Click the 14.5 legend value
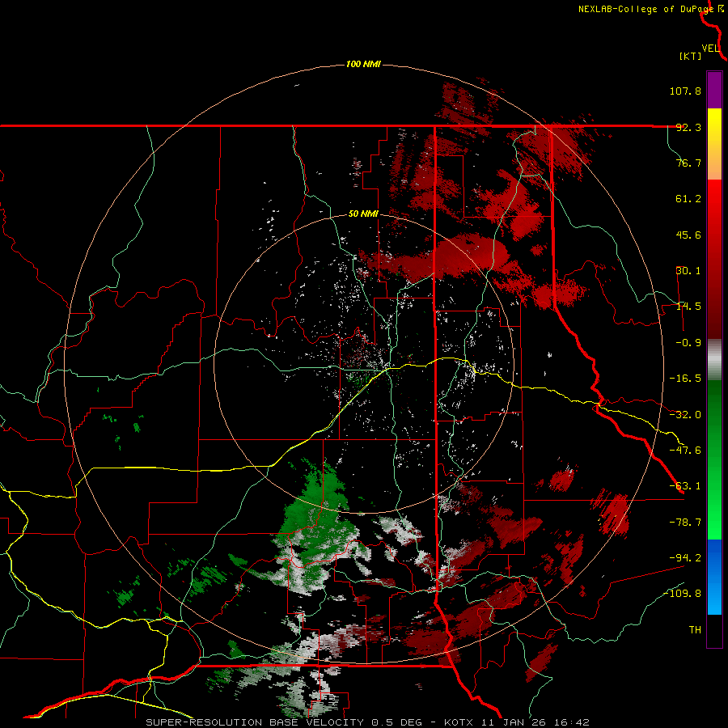The width and height of the screenshot is (728, 728). [688, 307]
